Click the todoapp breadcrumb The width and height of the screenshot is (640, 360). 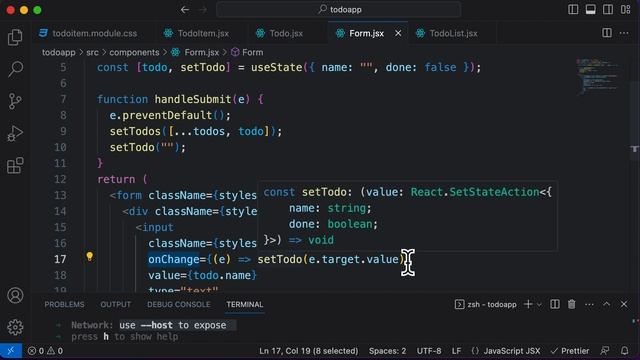coord(58,52)
